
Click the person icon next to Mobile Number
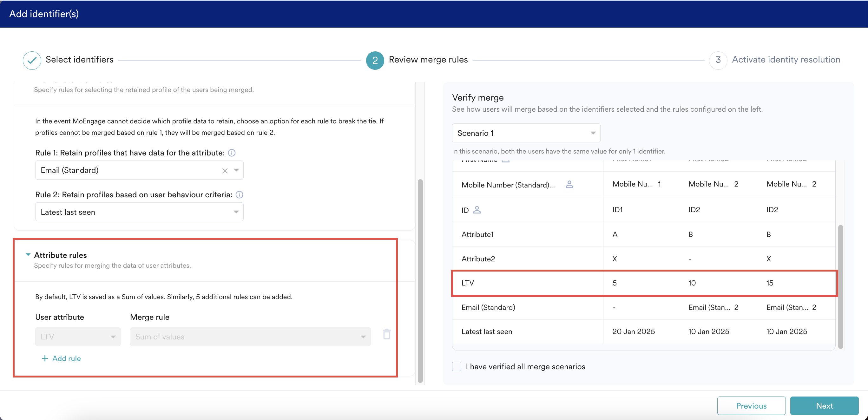569,184
